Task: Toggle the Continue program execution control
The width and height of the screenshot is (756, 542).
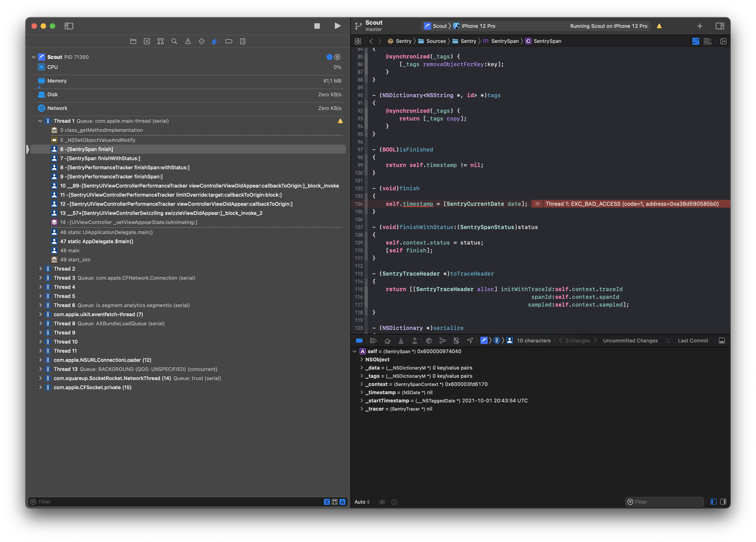Action: [373, 340]
